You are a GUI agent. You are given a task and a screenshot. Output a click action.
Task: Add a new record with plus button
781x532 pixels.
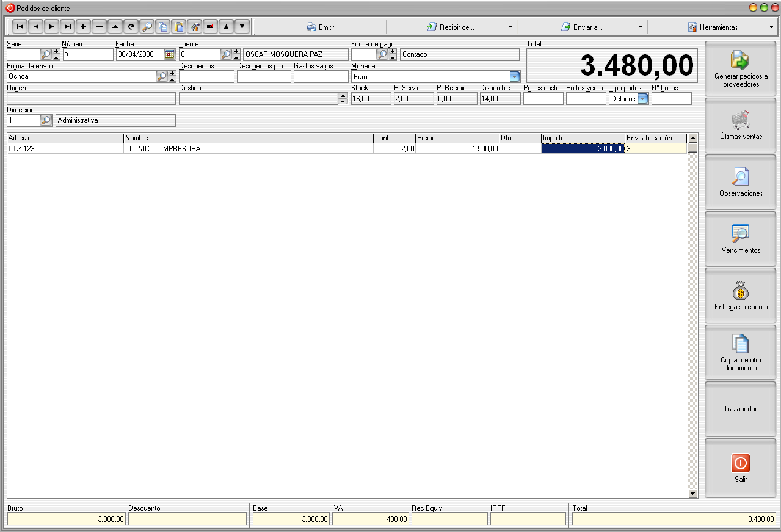(x=84, y=27)
